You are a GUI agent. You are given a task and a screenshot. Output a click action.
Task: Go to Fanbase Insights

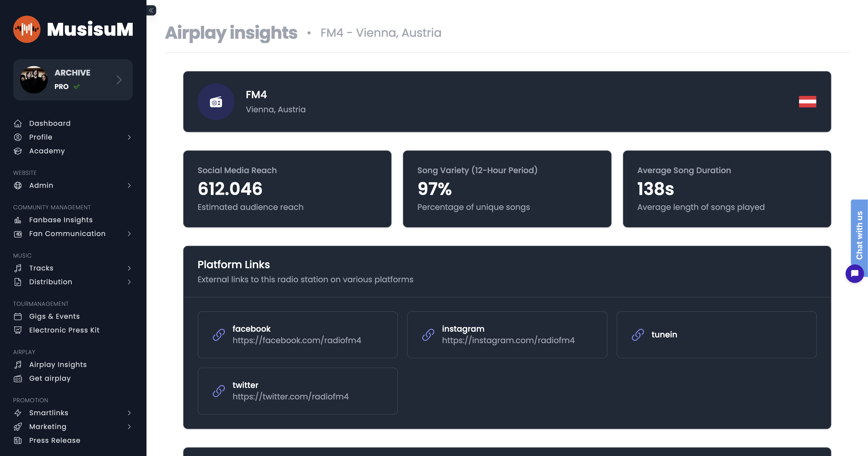(x=61, y=220)
